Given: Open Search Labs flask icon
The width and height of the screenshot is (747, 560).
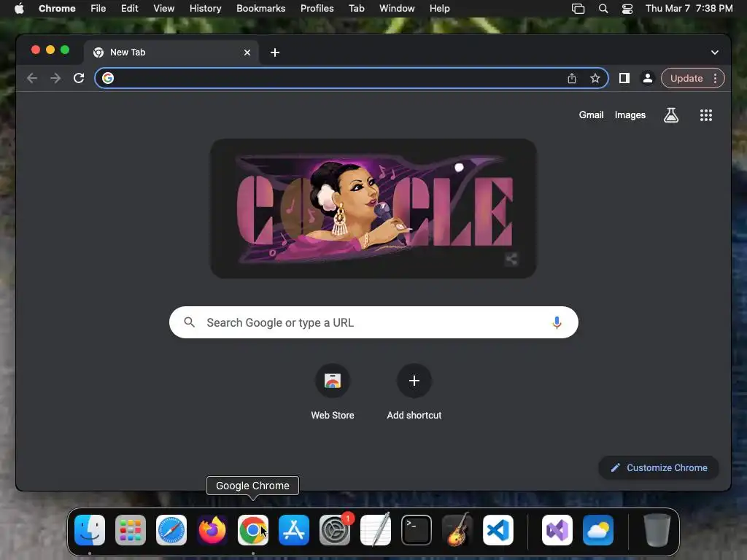Looking at the screenshot, I should (x=671, y=114).
